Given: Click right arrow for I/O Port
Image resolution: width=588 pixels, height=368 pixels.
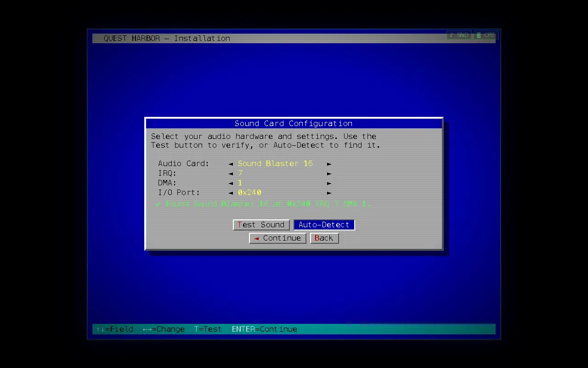Looking at the screenshot, I should click(329, 193).
